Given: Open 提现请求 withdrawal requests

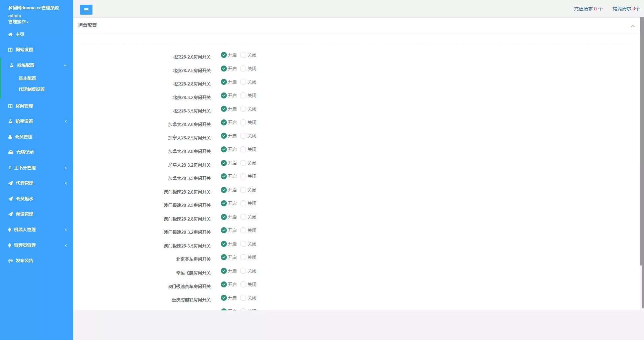Looking at the screenshot, I should [625, 9].
